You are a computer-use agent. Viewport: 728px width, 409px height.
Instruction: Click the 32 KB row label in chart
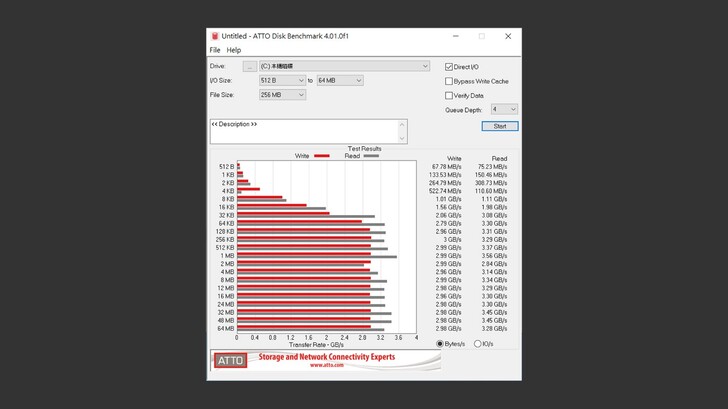click(x=227, y=215)
